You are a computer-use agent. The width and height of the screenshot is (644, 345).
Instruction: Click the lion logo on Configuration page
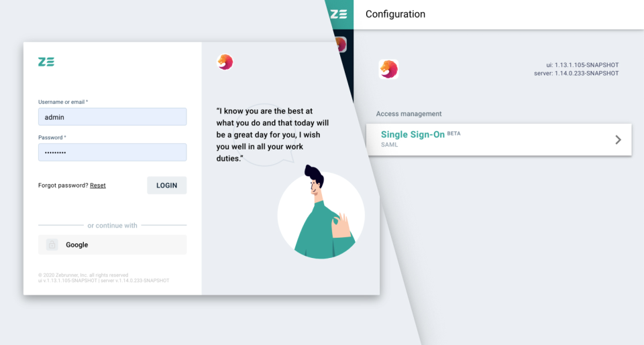[x=388, y=69]
